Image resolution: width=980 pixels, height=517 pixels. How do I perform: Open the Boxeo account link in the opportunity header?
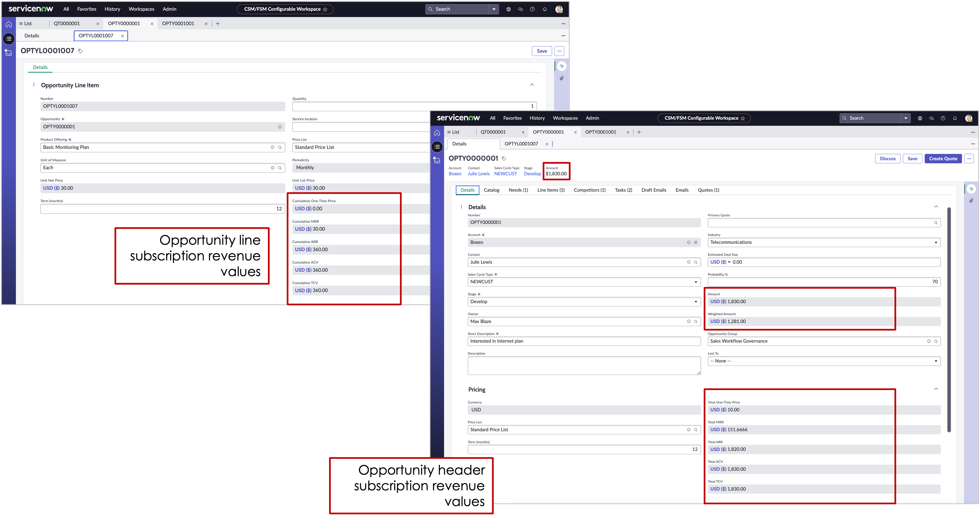455,174
